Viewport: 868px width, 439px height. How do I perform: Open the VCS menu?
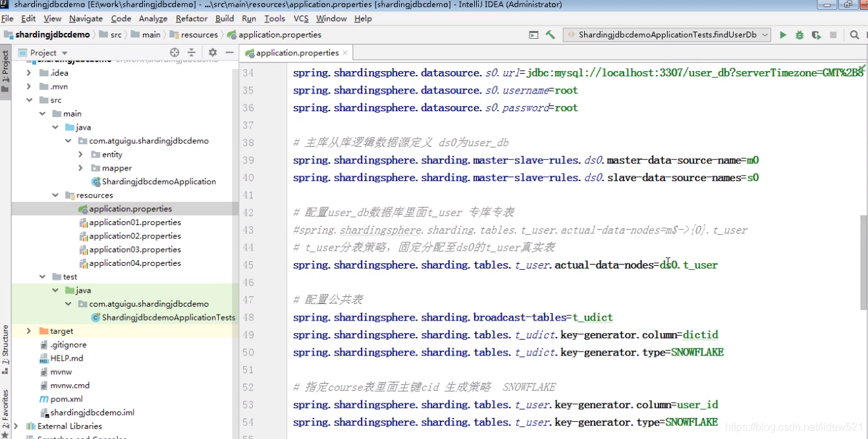[x=301, y=18]
